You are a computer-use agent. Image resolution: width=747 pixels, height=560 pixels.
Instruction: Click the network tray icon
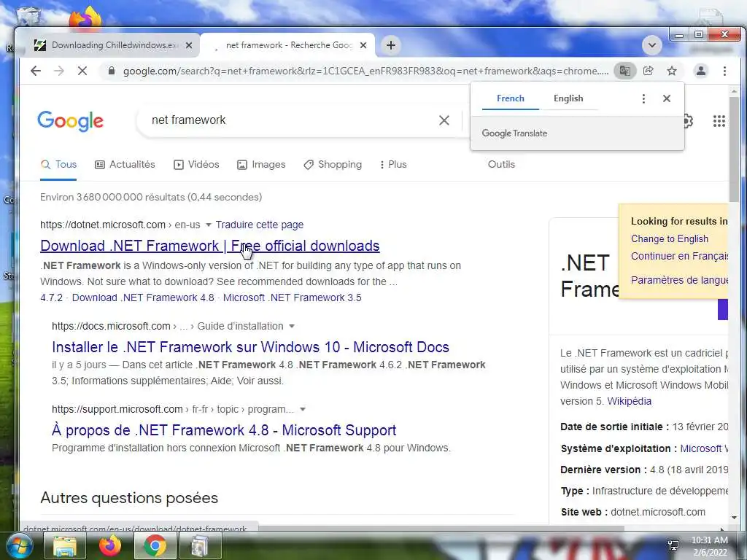673,545
